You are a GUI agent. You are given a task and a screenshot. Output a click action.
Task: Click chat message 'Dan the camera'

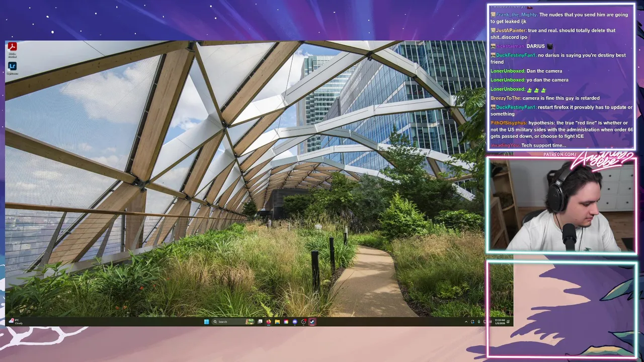pyautogui.click(x=545, y=71)
